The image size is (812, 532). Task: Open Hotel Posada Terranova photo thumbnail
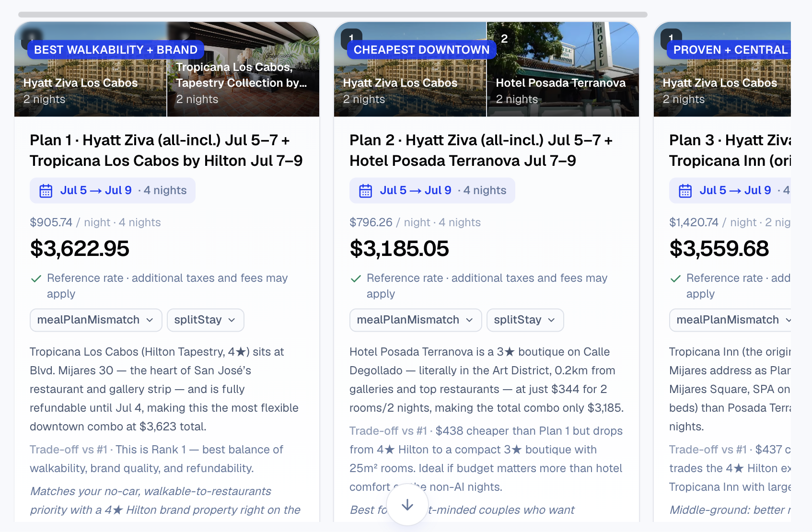563,69
